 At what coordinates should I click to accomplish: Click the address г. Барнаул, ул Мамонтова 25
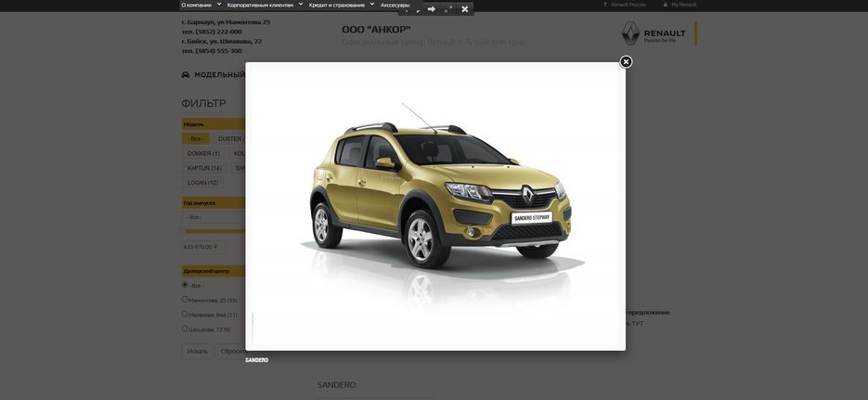point(226,22)
